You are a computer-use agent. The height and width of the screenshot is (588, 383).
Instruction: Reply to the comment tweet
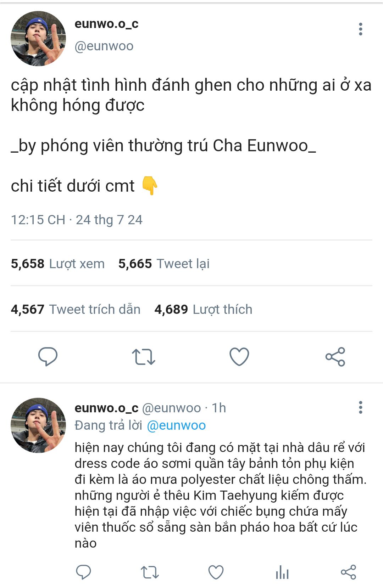tap(84, 572)
